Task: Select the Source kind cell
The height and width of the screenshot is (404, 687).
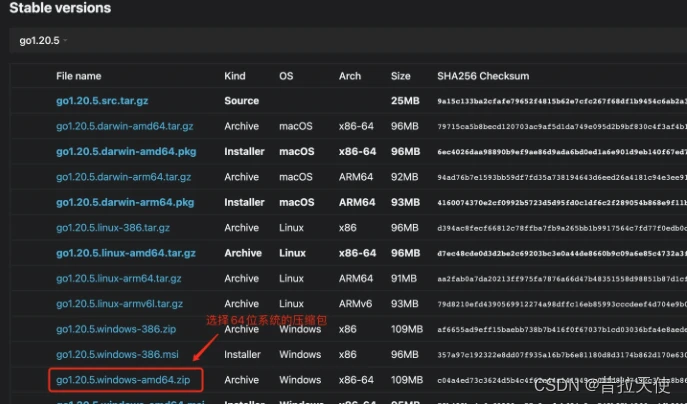Action: (x=241, y=101)
